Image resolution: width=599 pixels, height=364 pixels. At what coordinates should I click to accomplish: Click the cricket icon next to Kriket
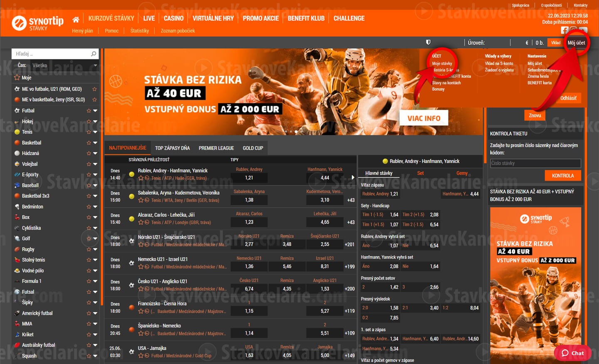click(17, 334)
